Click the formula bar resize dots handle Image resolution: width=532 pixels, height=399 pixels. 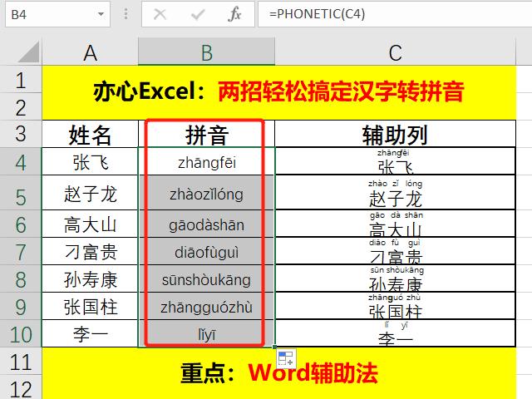tap(126, 14)
